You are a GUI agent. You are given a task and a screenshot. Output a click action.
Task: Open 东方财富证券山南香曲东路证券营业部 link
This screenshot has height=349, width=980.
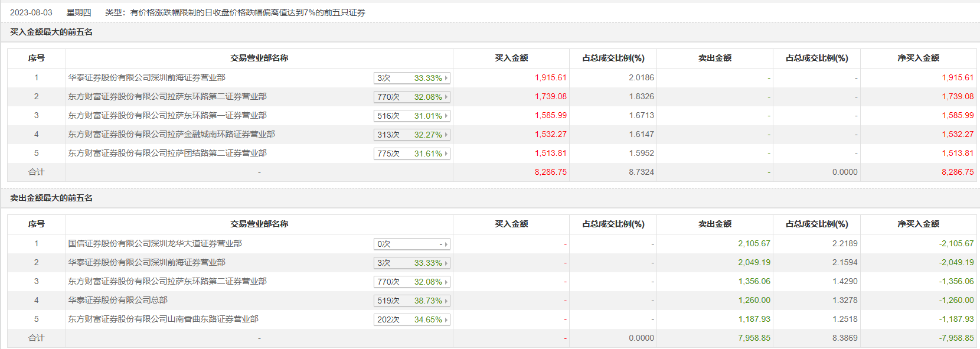tap(163, 319)
